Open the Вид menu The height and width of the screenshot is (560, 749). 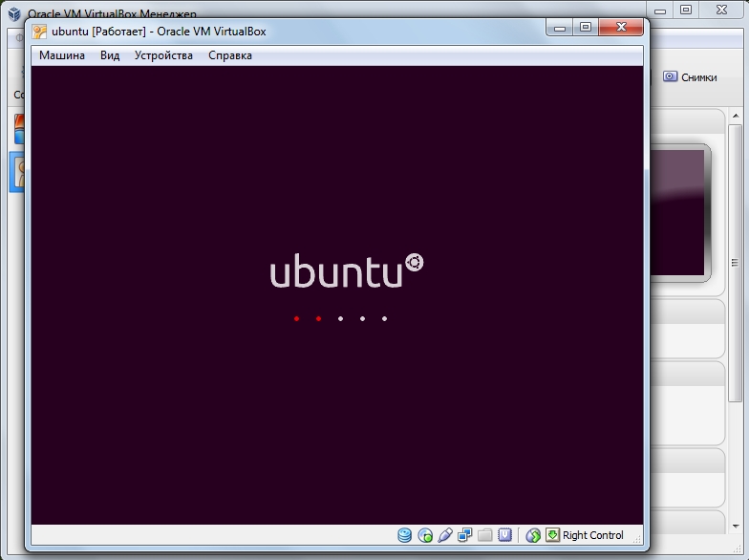pyautogui.click(x=110, y=55)
